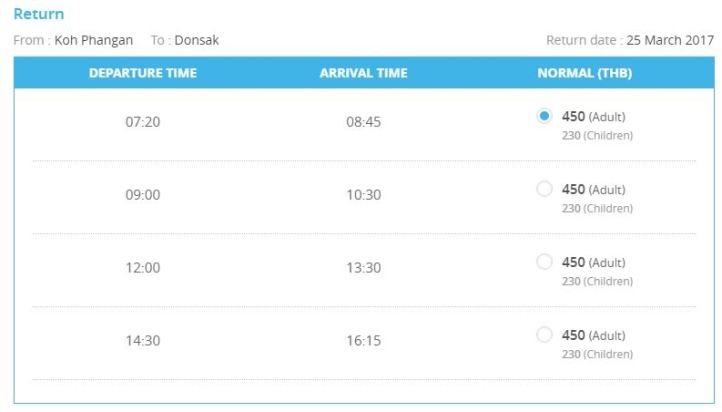Click the 16:15 arrival time cell
Image resolution: width=722 pixels, height=412 pixels.
pyautogui.click(x=363, y=341)
